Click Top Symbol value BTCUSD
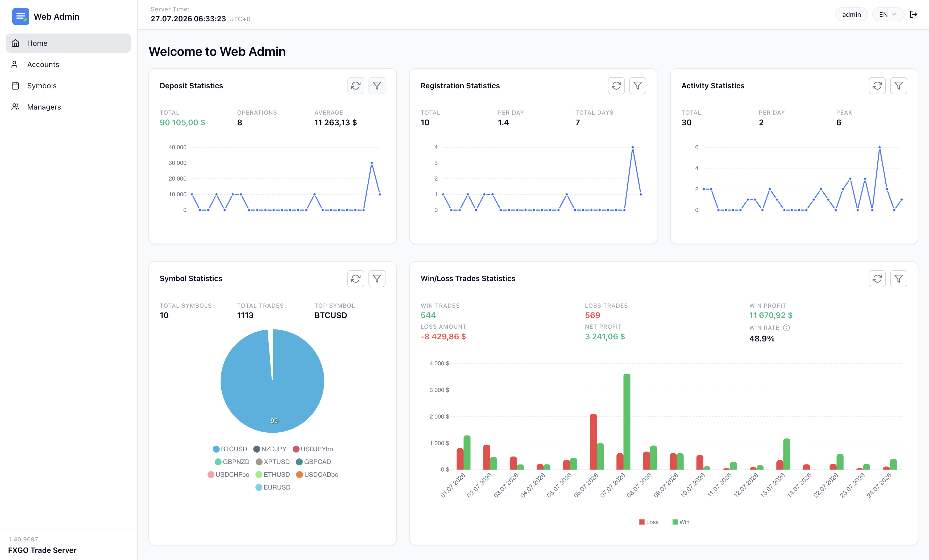 coord(331,315)
